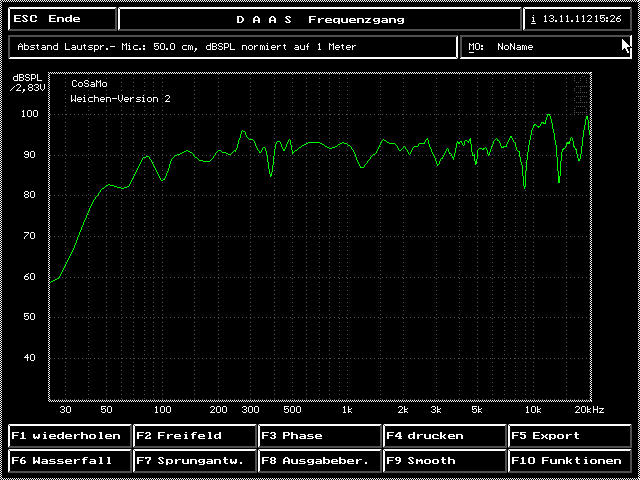Open F3 Phase view
The image size is (640, 480).
click(320, 436)
